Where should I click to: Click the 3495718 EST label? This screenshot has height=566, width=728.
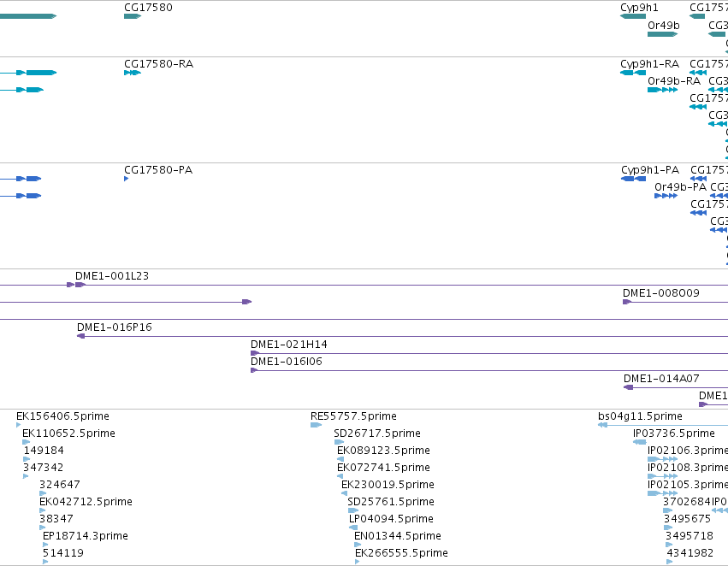click(689, 536)
